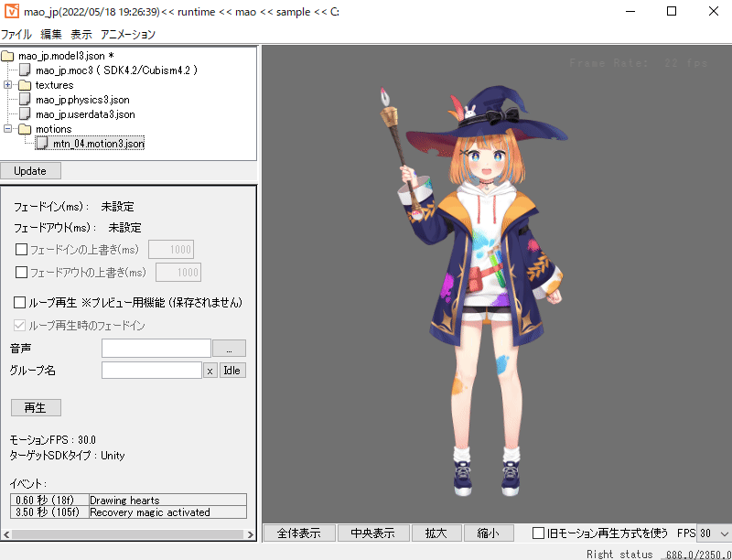Image resolution: width=732 pixels, height=560 pixels.
Task: Select the mao_jp.moc3 file icon
Action: (26, 70)
